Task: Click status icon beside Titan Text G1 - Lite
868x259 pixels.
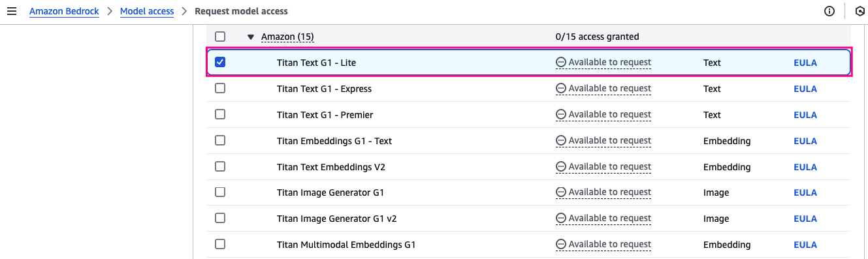Action: coord(560,63)
